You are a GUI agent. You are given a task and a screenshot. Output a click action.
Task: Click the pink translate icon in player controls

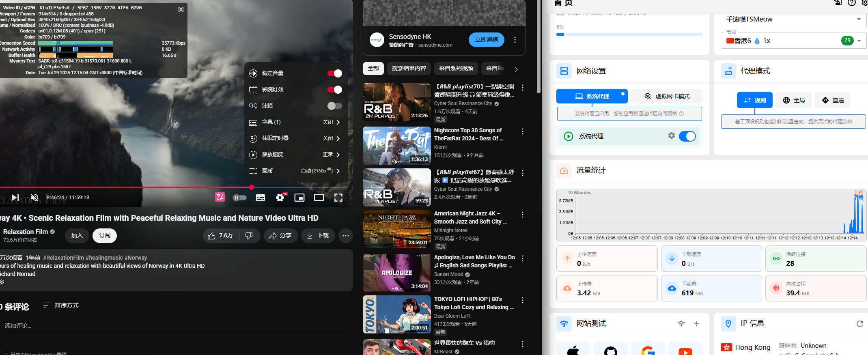(220, 197)
